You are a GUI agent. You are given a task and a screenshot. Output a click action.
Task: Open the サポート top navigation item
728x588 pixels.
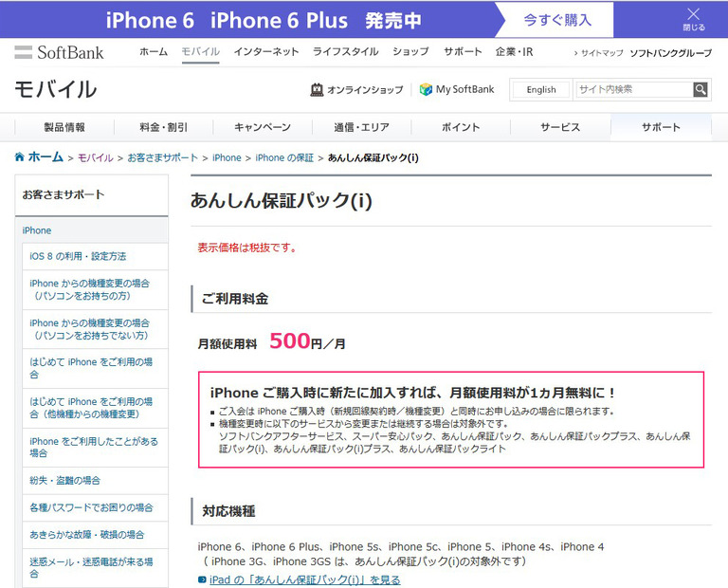pyautogui.click(x=463, y=51)
